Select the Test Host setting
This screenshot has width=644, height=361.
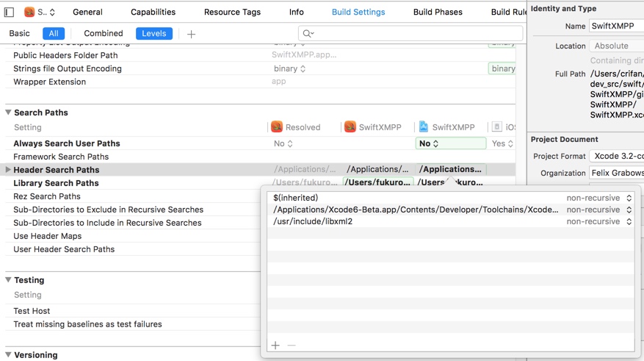coord(32,311)
